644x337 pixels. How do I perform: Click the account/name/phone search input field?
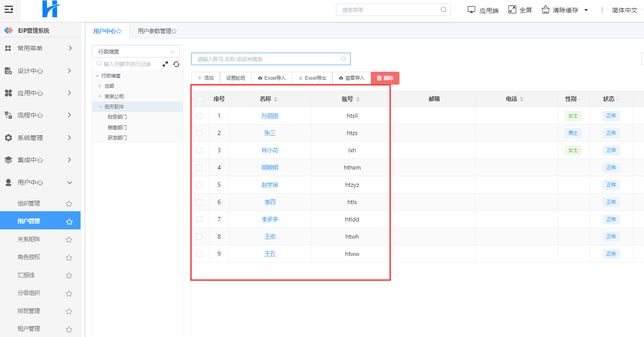tap(266, 59)
